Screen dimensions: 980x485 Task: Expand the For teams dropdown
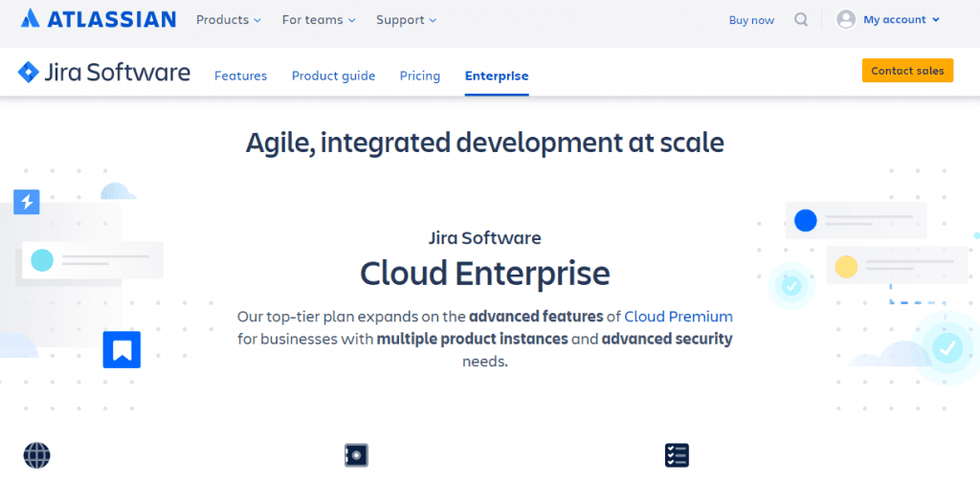(x=319, y=20)
